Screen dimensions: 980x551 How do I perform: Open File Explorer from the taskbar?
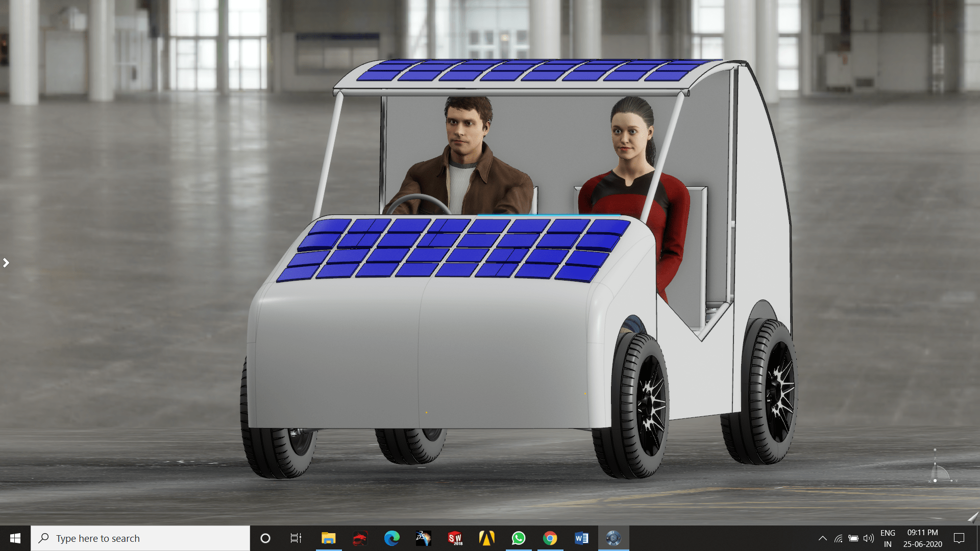(x=328, y=538)
